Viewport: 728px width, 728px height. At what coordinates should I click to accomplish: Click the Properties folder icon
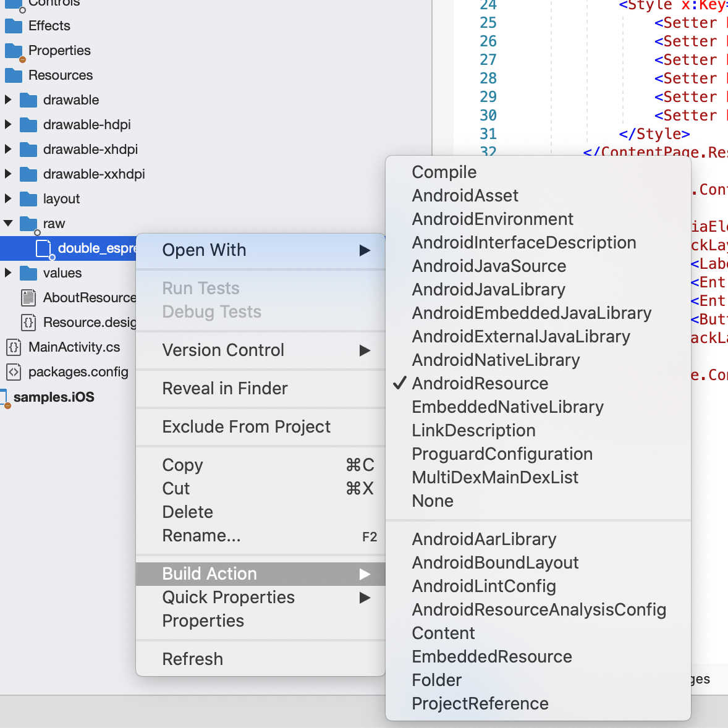coord(14,51)
